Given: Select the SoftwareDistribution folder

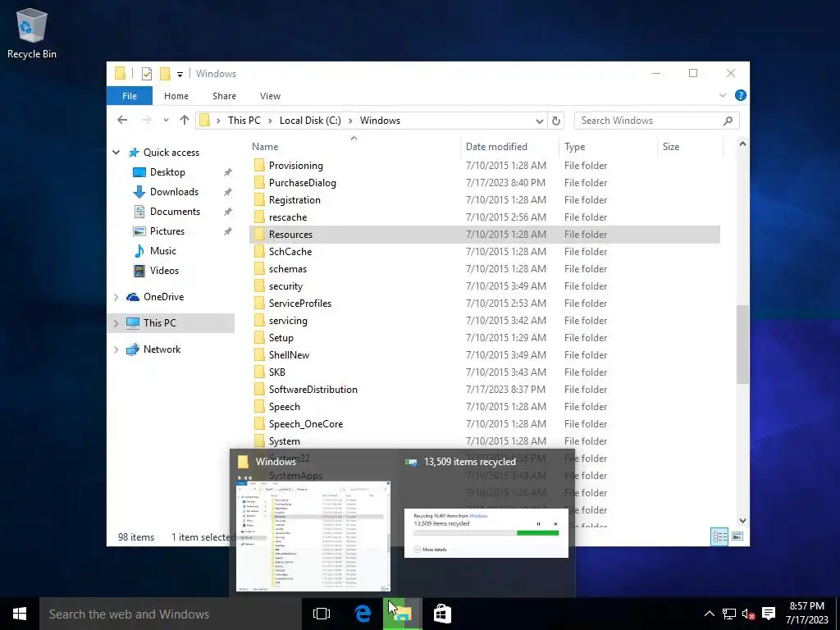Looking at the screenshot, I should coord(313,390).
